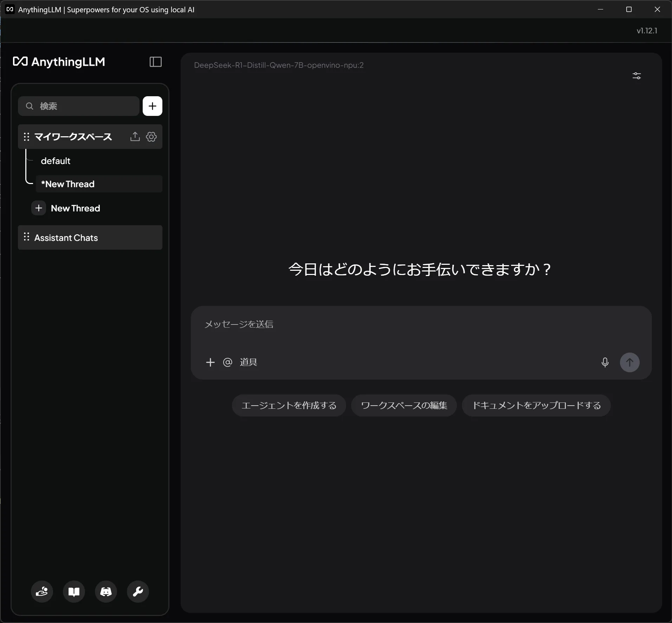Click the send message arrow button

point(629,362)
